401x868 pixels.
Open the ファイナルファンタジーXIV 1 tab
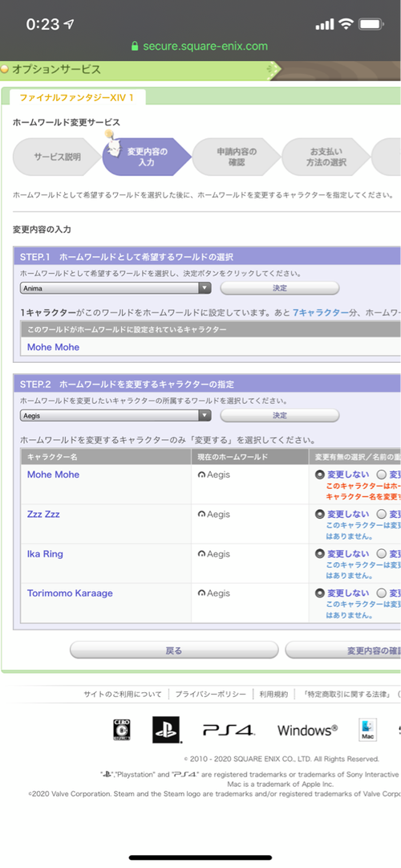click(x=78, y=97)
